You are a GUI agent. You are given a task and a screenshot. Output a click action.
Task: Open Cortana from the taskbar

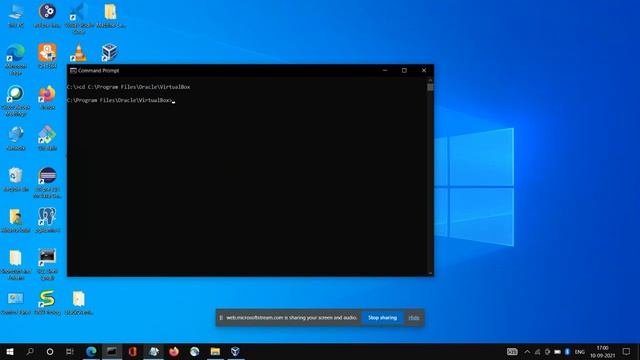50,351
